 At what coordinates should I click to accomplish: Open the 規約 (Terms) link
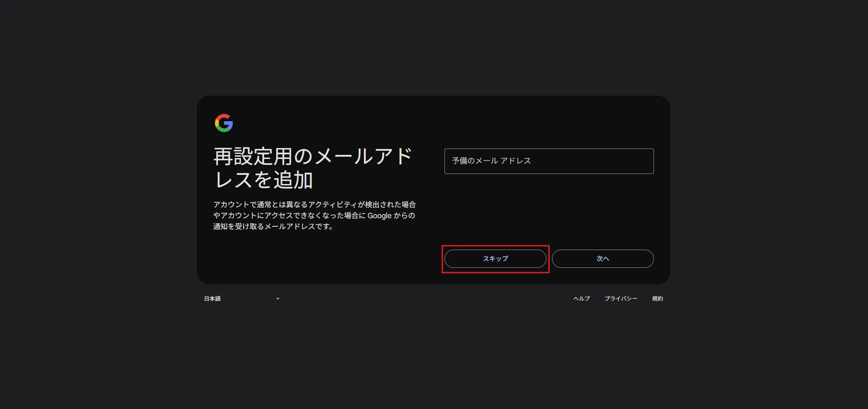[x=657, y=299]
